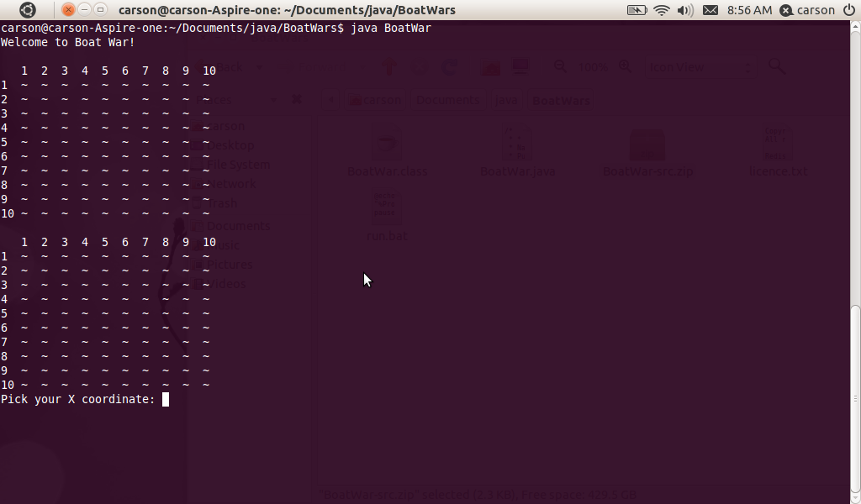Minimize the terminal window
The width and height of the screenshot is (861, 504).
84,9
